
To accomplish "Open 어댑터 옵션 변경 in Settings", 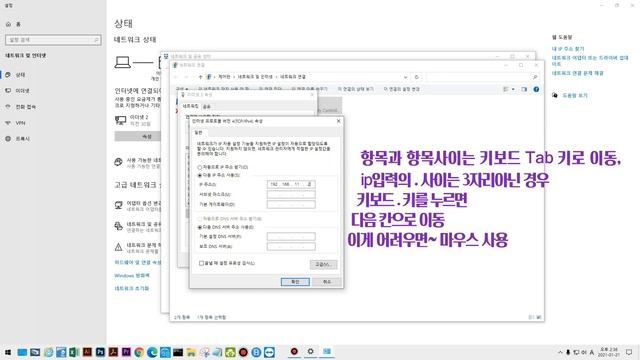I will tap(138, 206).
